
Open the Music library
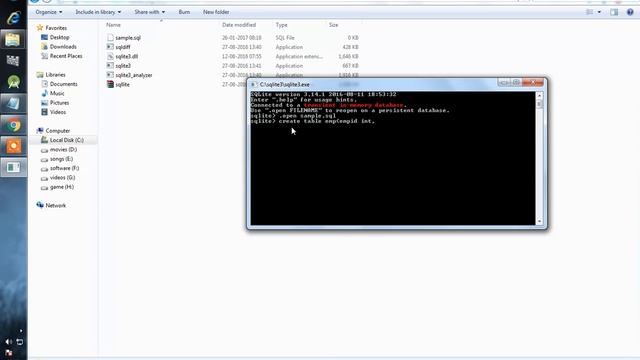(x=53, y=93)
